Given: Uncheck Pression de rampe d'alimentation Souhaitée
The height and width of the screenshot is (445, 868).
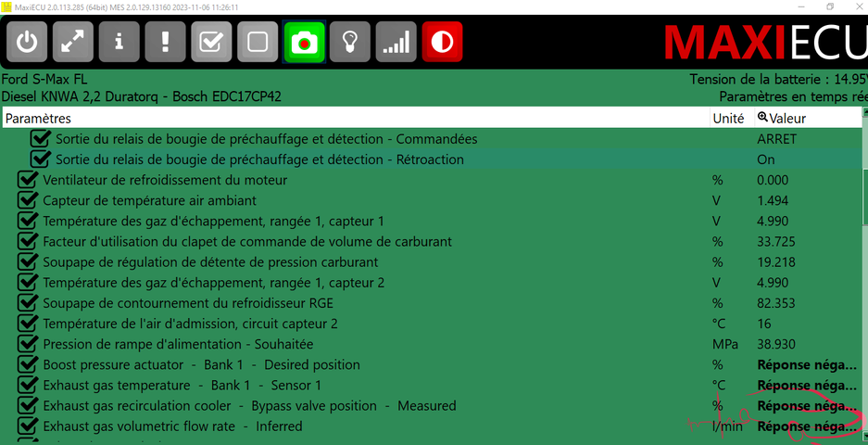Looking at the screenshot, I should pyautogui.click(x=28, y=344).
